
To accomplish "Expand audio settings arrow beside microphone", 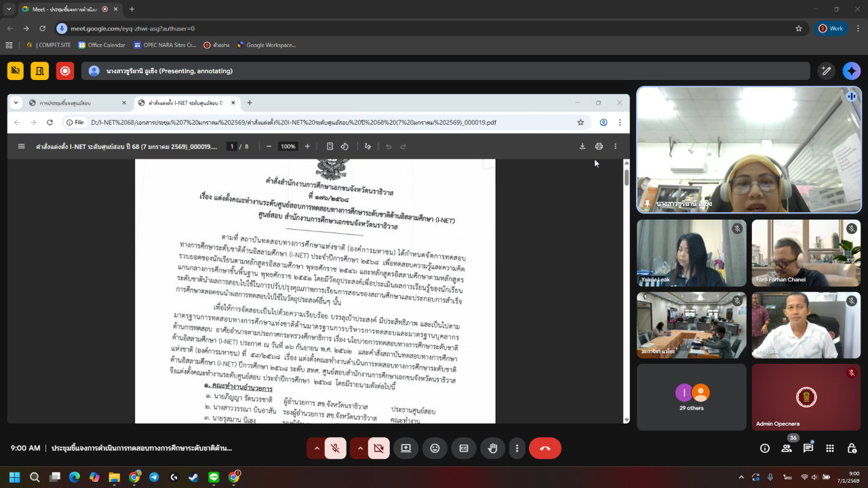I will [316, 448].
